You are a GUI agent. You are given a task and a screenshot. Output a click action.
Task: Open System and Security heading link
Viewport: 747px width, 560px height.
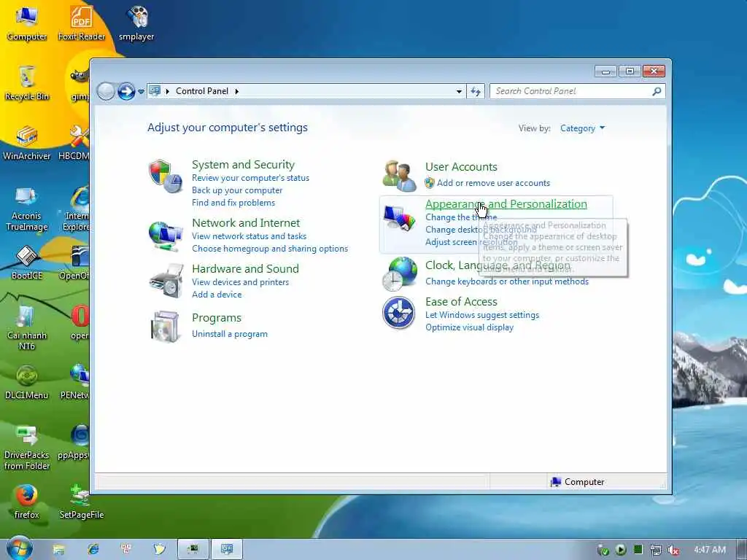click(243, 164)
